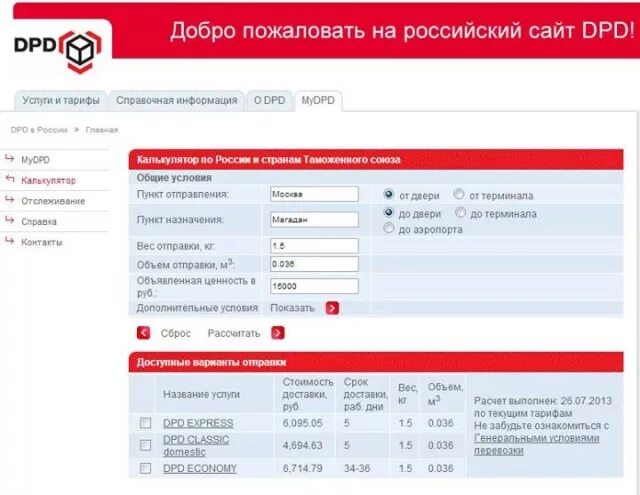The image size is (640, 495).
Task: Click the arrow icon beside Калькулятор sidebar item
Action: pyautogui.click(x=10, y=179)
